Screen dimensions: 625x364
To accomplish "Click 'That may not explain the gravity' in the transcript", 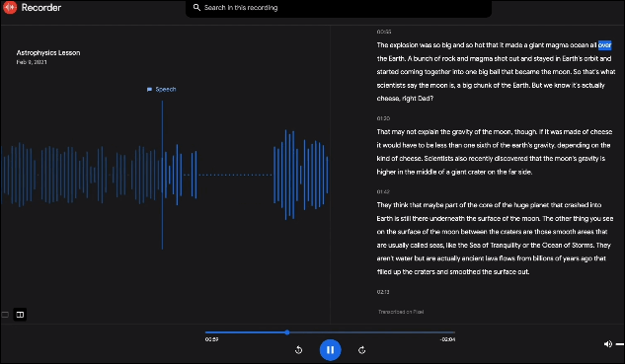I will 425,132.
